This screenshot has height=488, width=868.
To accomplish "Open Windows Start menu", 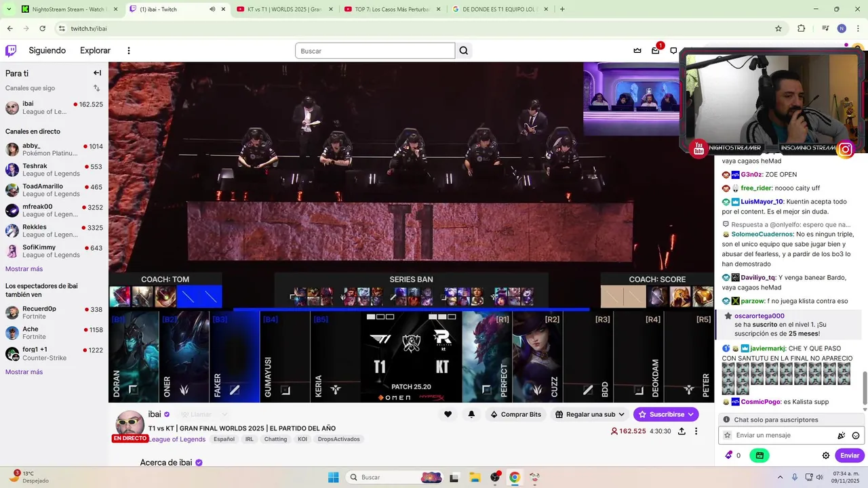I will [x=333, y=477].
